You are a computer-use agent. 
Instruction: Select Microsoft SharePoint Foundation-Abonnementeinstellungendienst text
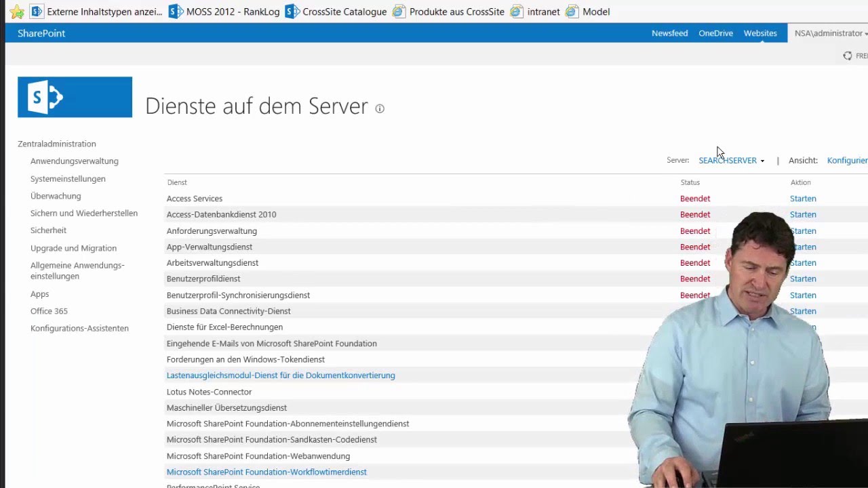(x=288, y=424)
